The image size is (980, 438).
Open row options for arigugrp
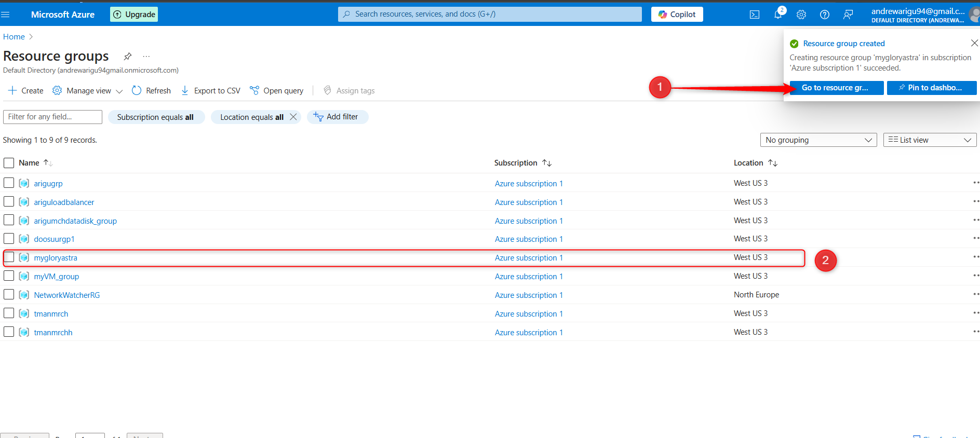[976, 183]
